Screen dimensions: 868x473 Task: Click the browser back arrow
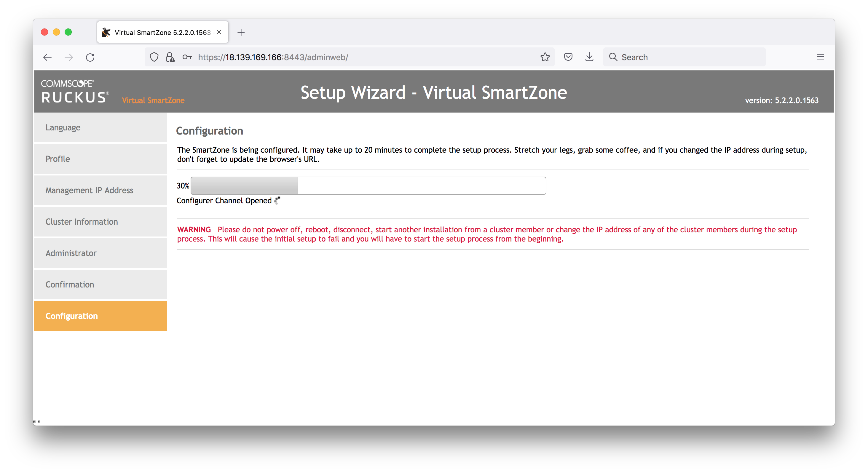pos(47,57)
